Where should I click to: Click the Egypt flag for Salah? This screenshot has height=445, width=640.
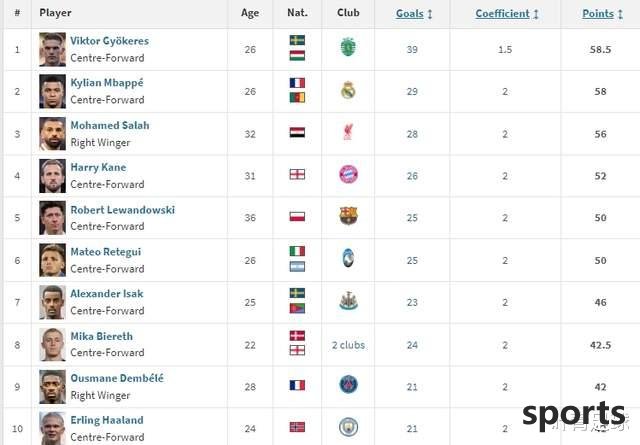click(x=297, y=132)
